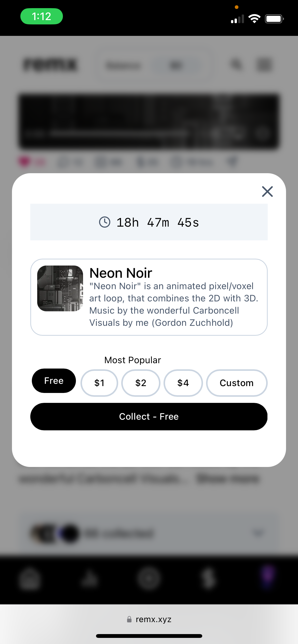298x644 pixels.
Task: Choose the $1 price option
Action: point(99,383)
